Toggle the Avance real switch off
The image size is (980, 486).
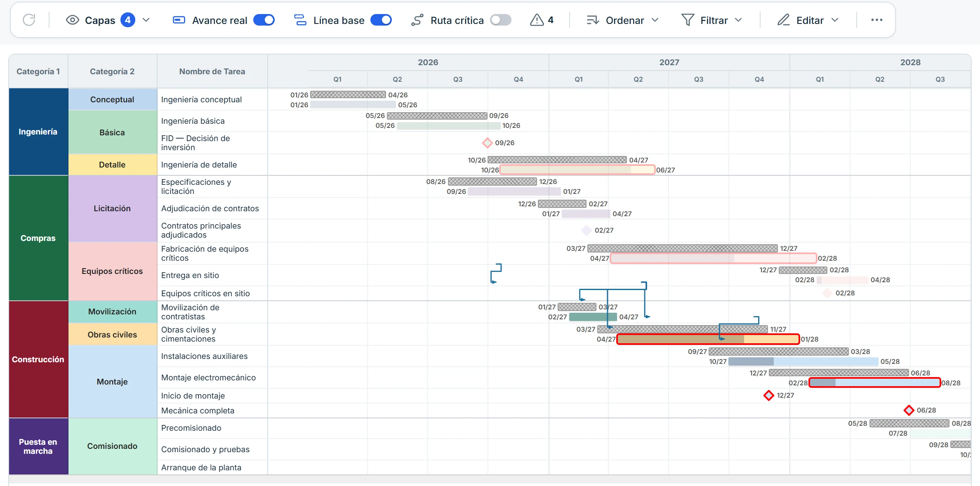pyautogui.click(x=264, y=20)
